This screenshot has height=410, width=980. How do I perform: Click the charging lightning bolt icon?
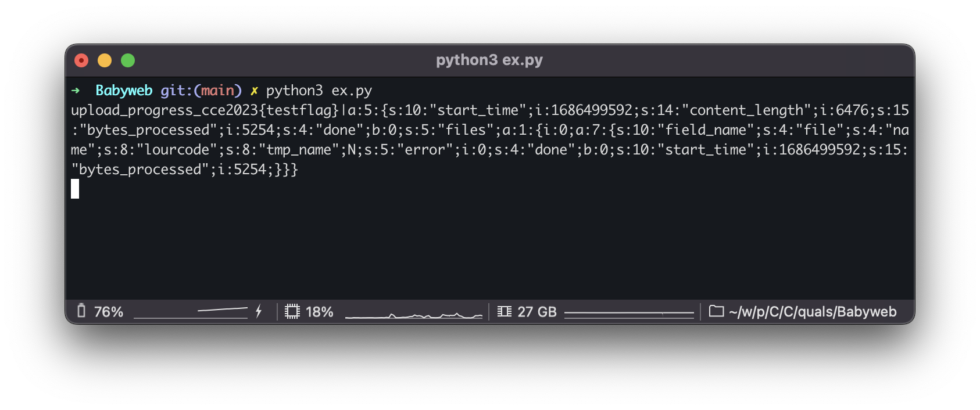click(259, 312)
